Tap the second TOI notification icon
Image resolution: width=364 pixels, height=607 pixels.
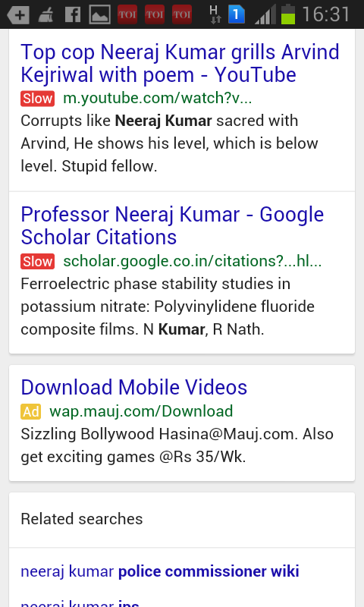pyautogui.click(x=155, y=14)
